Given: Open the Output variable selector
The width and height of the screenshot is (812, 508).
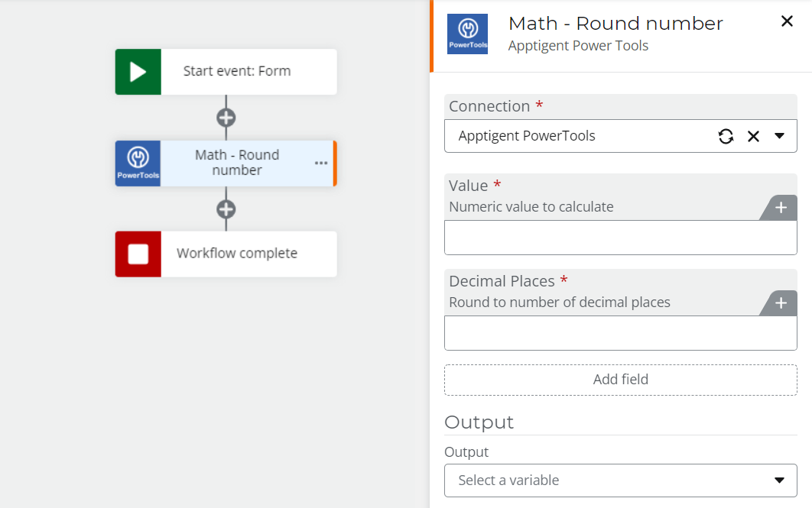Looking at the screenshot, I should 620,480.
